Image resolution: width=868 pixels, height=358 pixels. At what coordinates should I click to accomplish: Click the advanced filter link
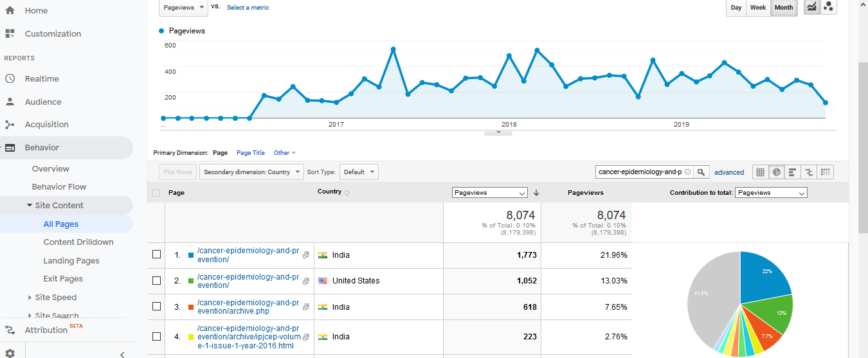(x=729, y=172)
